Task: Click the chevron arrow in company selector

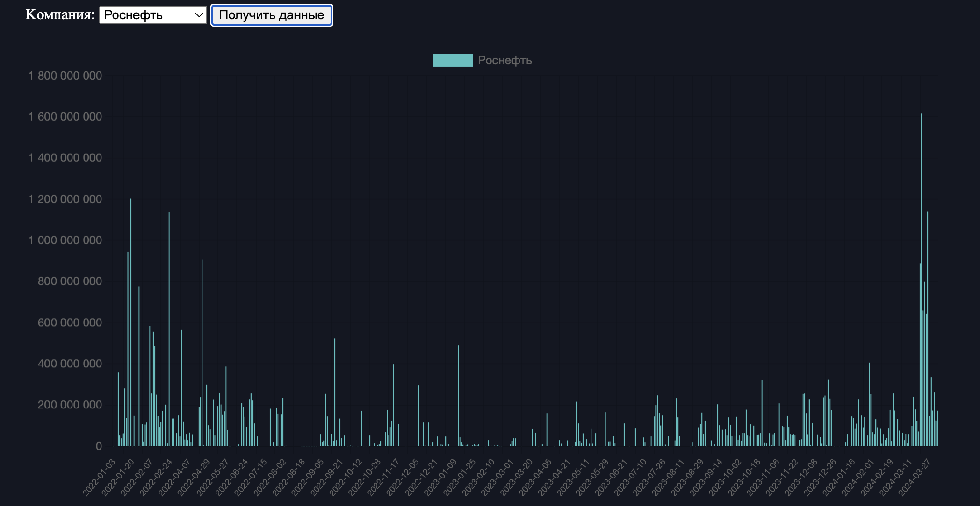Action: click(199, 15)
